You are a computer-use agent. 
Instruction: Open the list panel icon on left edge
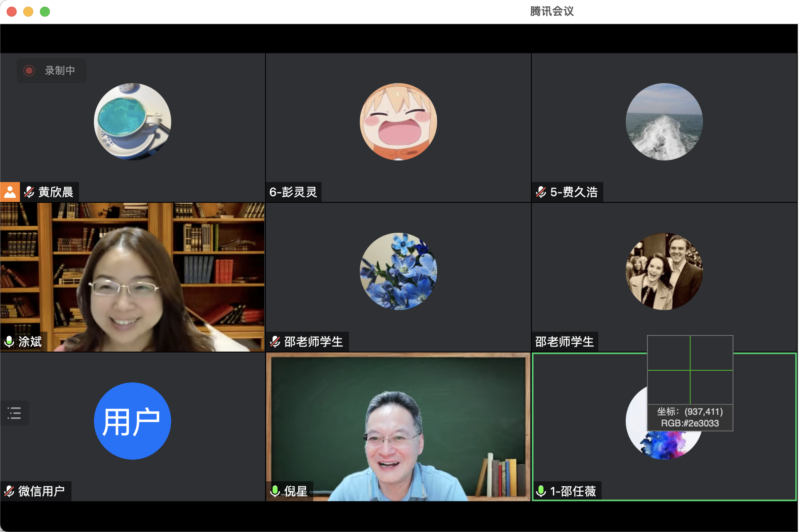[x=14, y=413]
